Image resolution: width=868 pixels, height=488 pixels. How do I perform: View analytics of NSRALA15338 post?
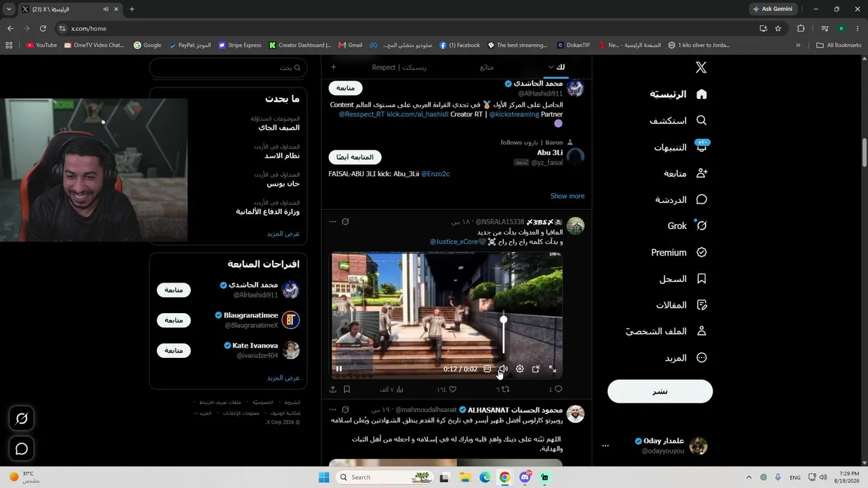pyautogui.click(x=392, y=389)
